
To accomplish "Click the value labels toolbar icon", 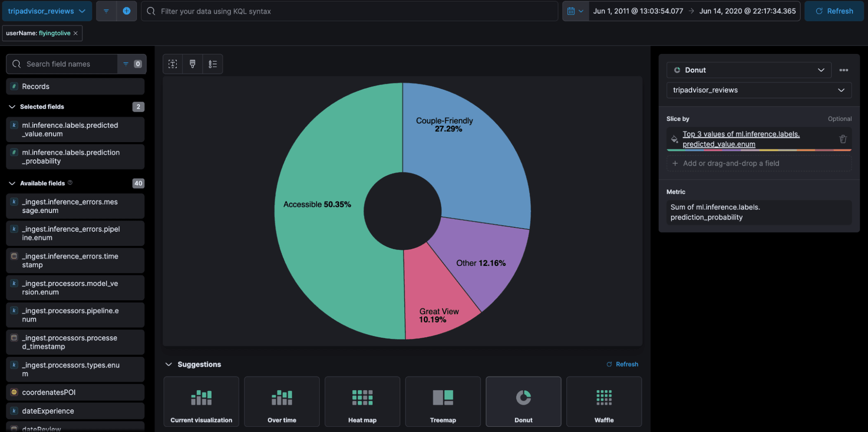I will click(x=173, y=64).
